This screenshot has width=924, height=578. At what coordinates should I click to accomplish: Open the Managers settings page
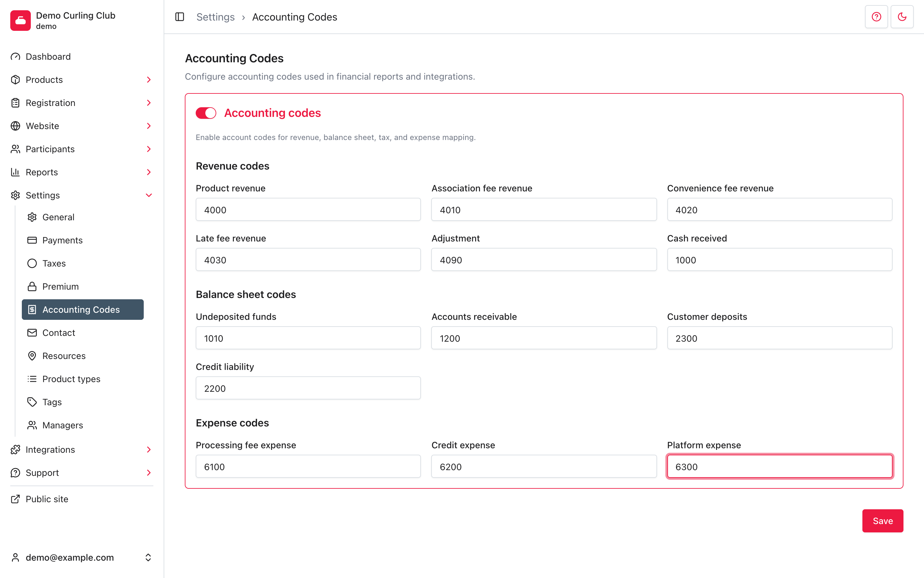pyautogui.click(x=83, y=425)
